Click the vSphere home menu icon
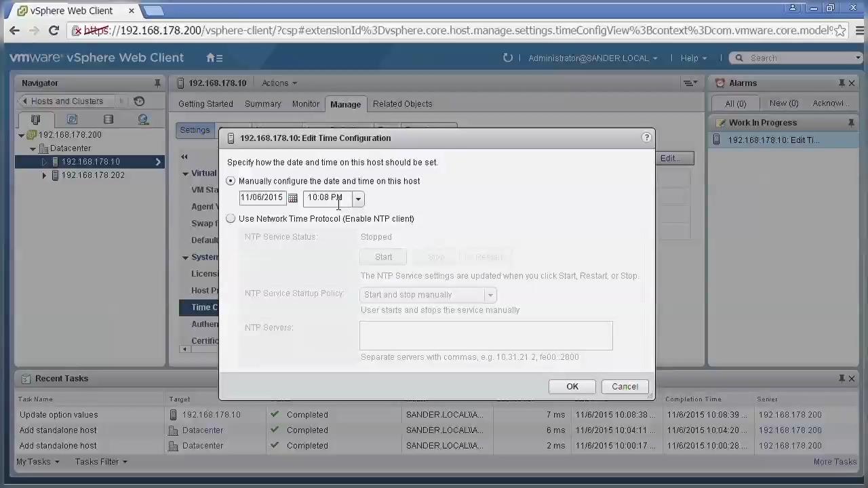This screenshot has width=868, height=488. tap(214, 58)
